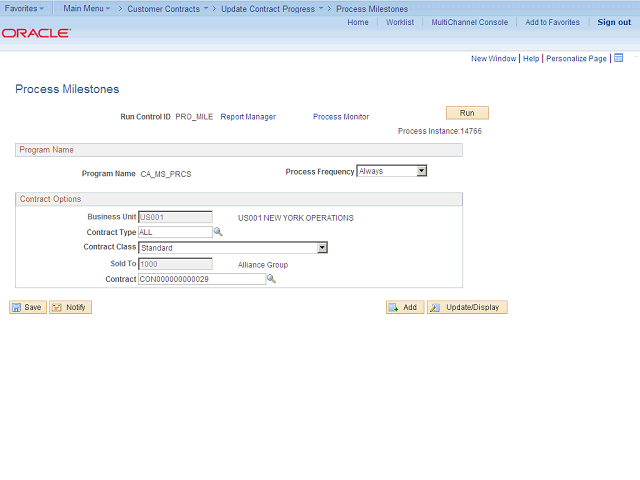Click the Contract Type lookup magnifier icon
The image size is (640, 480).
[x=218, y=232]
